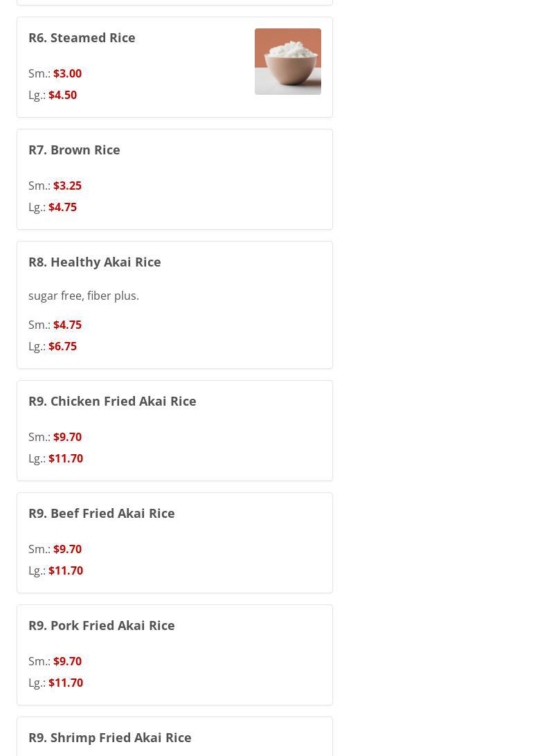Choose small Chicken Fried Akai Rice price
This screenshot has width=533, height=756.
67,437
